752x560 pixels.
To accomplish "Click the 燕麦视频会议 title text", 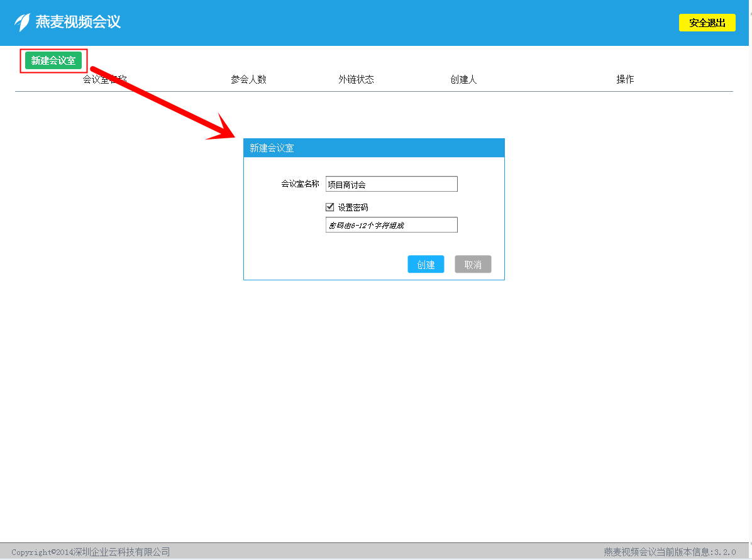I will click(x=78, y=23).
